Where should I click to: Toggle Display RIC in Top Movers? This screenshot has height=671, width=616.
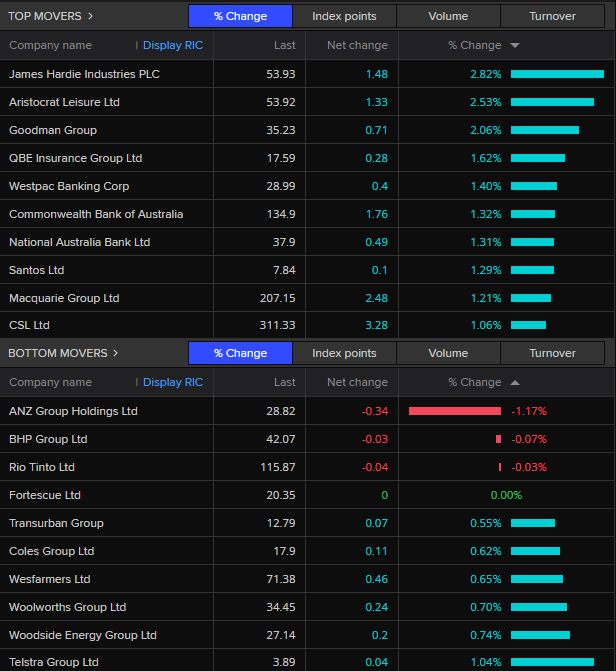pyautogui.click(x=172, y=46)
